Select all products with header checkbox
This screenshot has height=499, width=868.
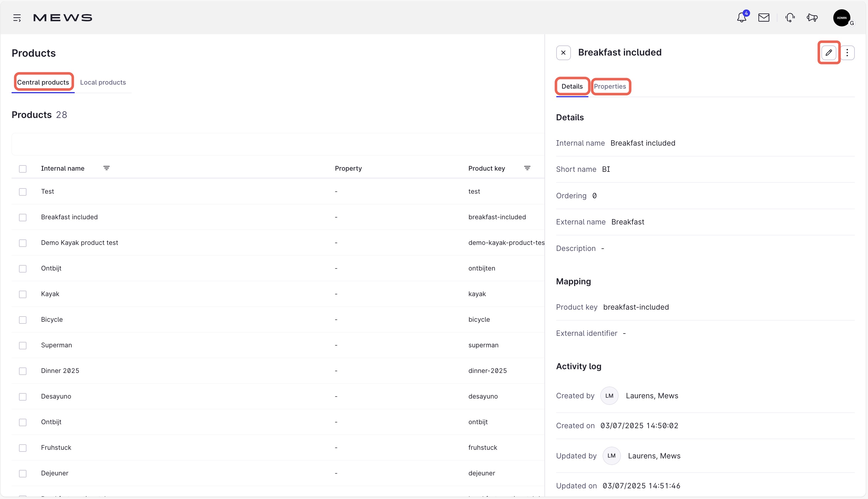(23, 169)
